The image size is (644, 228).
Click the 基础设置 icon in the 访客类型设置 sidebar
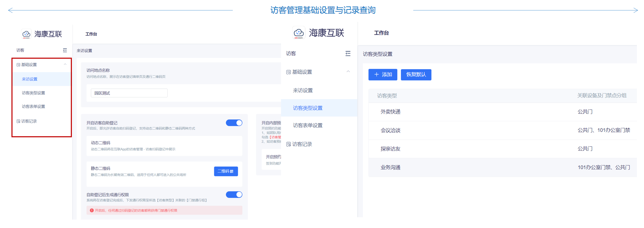tap(288, 72)
